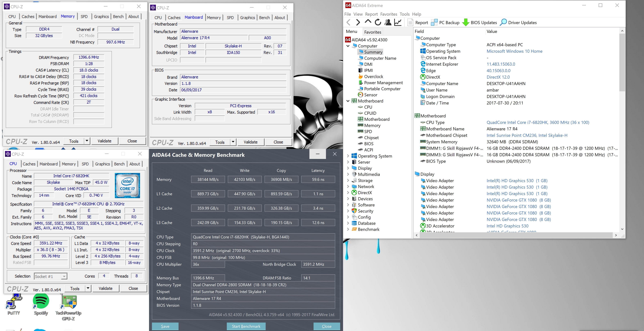The width and height of the screenshot is (644, 331).
Task: Click the Microsoft Windows 10 Home link
Action: pos(514,51)
